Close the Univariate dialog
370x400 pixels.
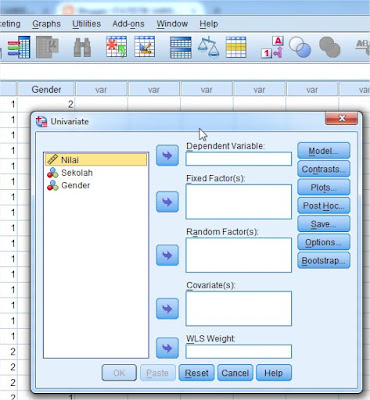[x=341, y=118]
